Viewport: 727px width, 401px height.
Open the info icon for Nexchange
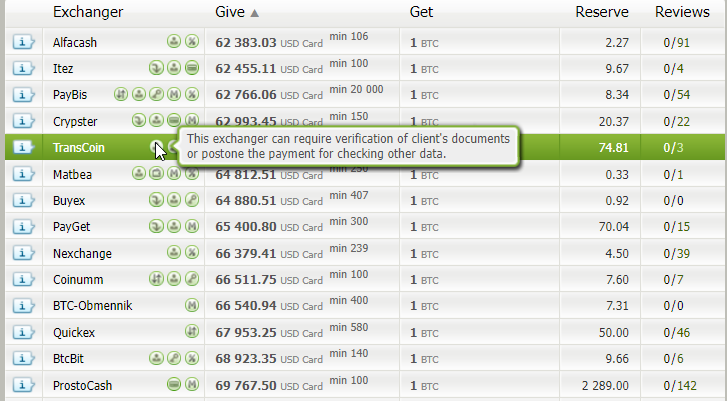pyautogui.click(x=23, y=253)
